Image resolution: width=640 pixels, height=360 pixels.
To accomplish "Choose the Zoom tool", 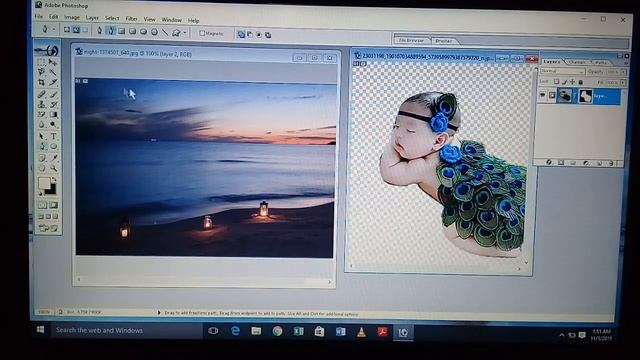I will pos(53,168).
